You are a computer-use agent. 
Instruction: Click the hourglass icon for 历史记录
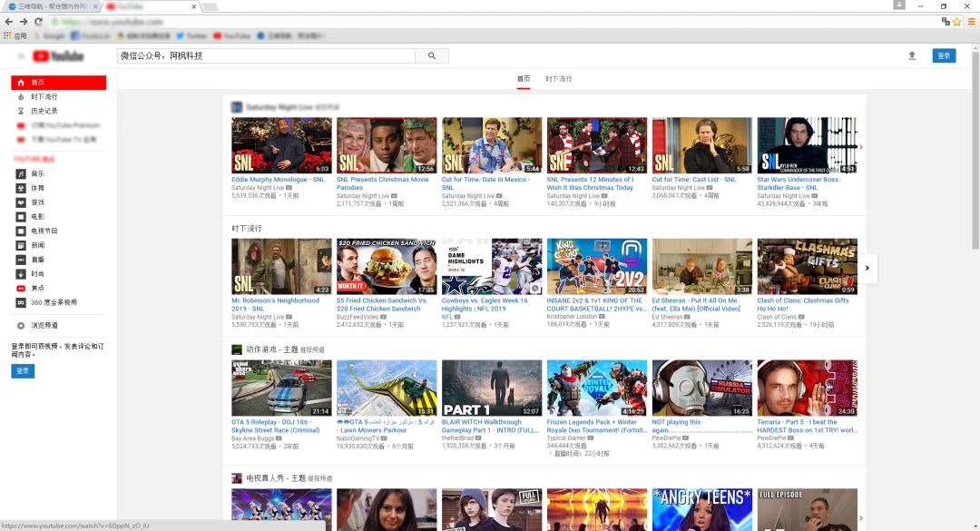(x=21, y=112)
